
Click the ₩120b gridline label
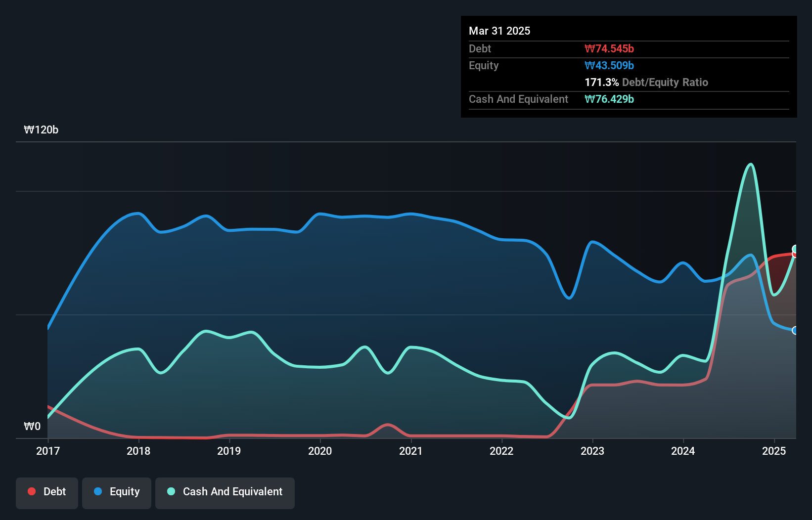pos(42,130)
